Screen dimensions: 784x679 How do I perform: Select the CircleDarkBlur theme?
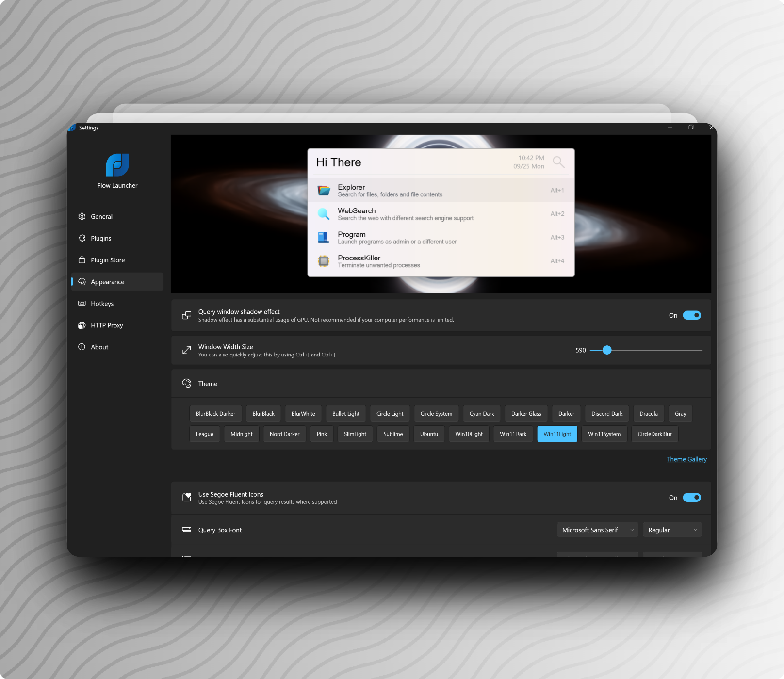(655, 434)
